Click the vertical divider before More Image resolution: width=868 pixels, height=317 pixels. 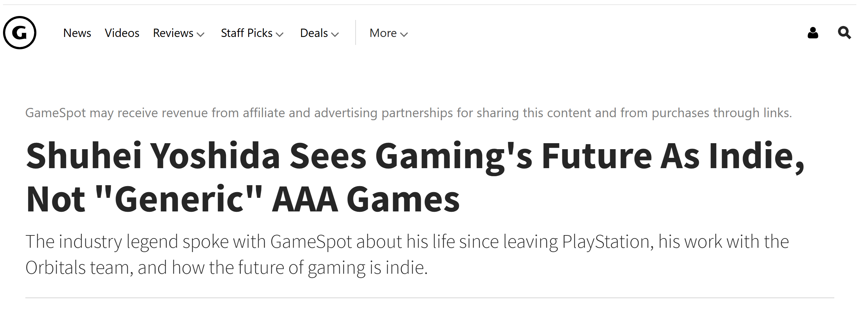pos(356,33)
